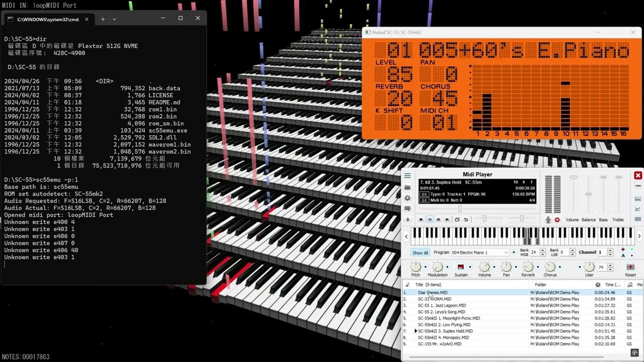Select SC-55 1. Jazz Lagoon.MID in playlist
644x362 pixels.
(x=443, y=305)
